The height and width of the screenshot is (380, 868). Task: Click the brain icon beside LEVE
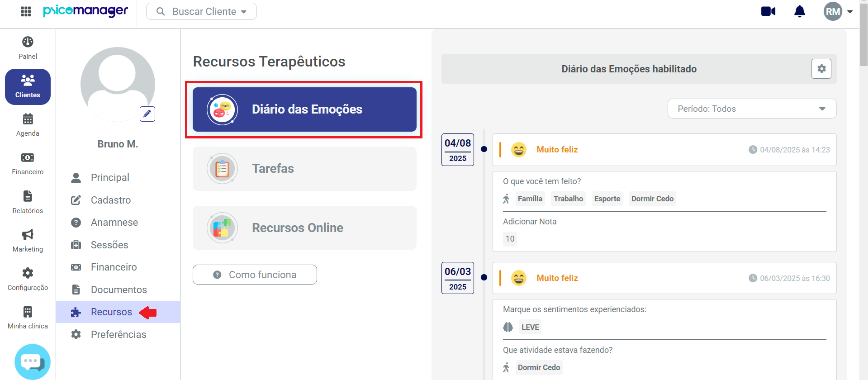pos(508,327)
